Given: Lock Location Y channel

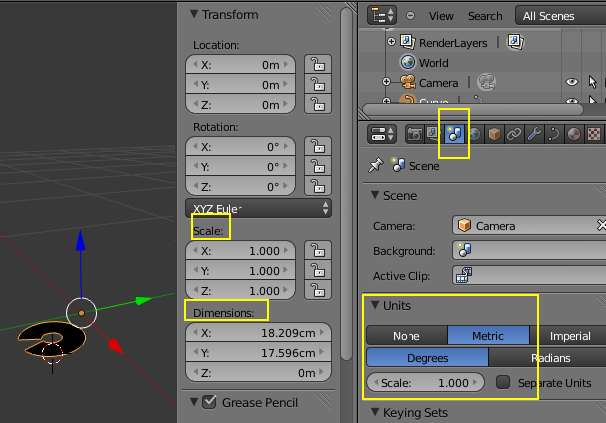Looking at the screenshot, I should click(318, 84).
